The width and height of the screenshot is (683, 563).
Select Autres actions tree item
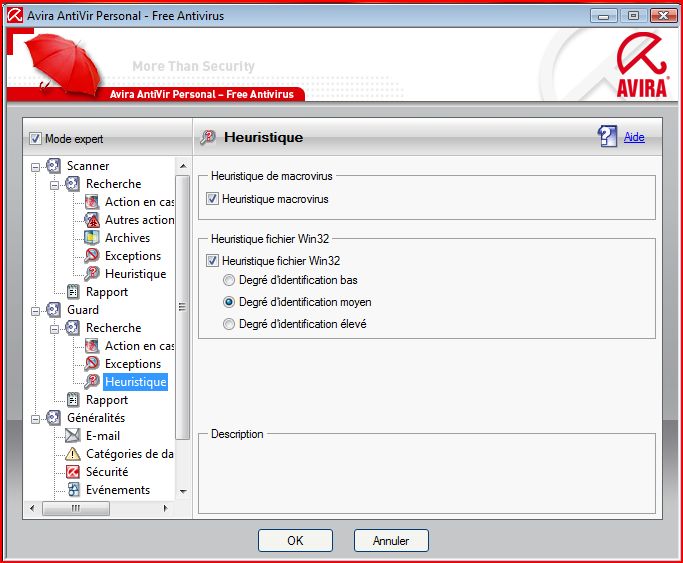click(139, 220)
